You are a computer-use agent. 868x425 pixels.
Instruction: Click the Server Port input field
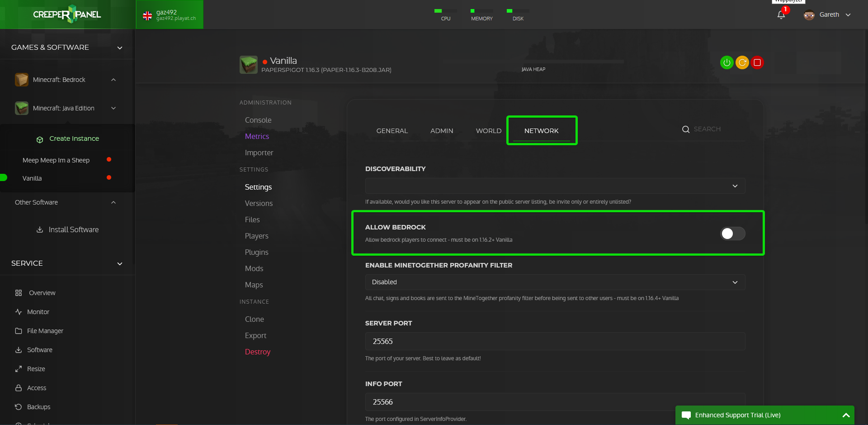pos(555,341)
